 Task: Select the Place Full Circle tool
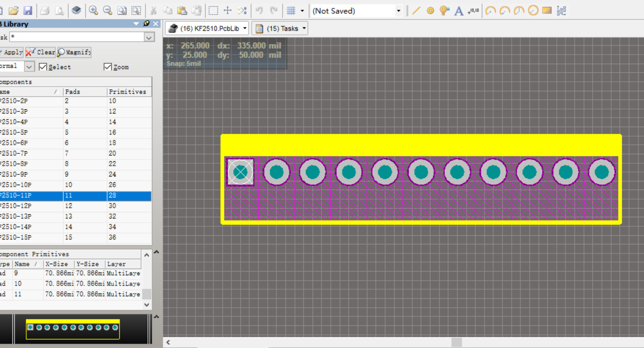533,11
